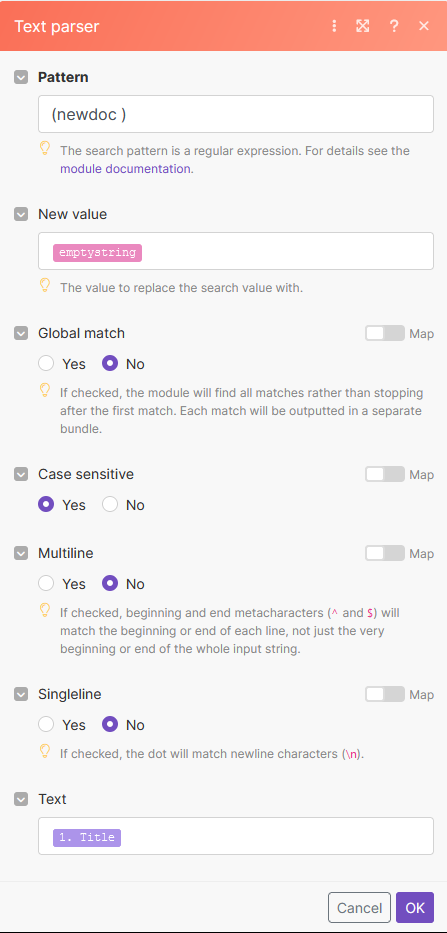Viewport: 447px width, 933px height.
Task: Open help via the question mark icon
Action: point(393,26)
